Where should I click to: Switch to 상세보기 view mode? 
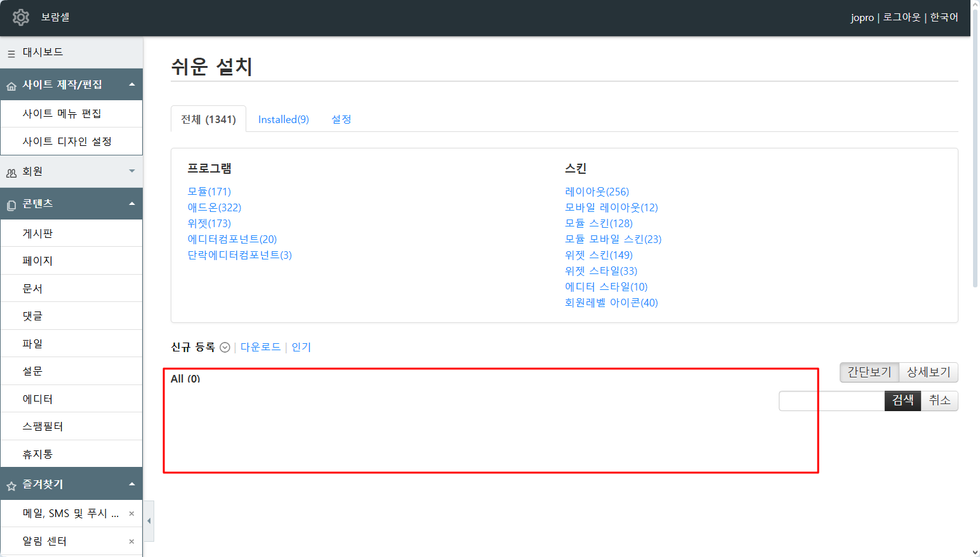tap(928, 372)
